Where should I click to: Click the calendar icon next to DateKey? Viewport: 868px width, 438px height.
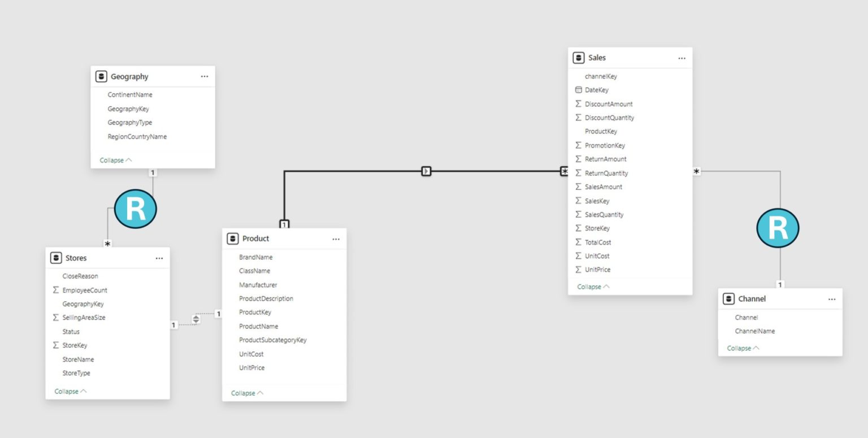pyautogui.click(x=578, y=89)
